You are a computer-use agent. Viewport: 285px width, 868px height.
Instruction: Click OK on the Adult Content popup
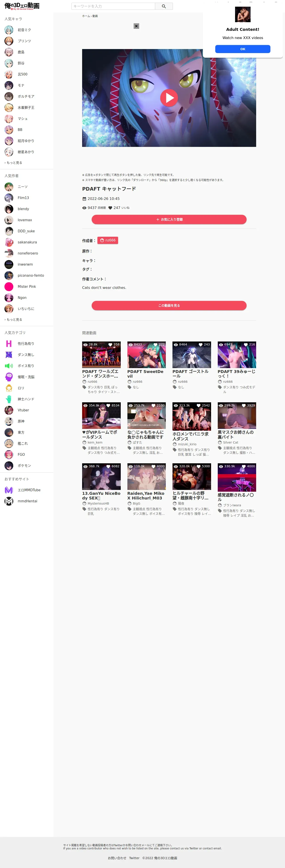pyautogui.click(x=243, y=49)
